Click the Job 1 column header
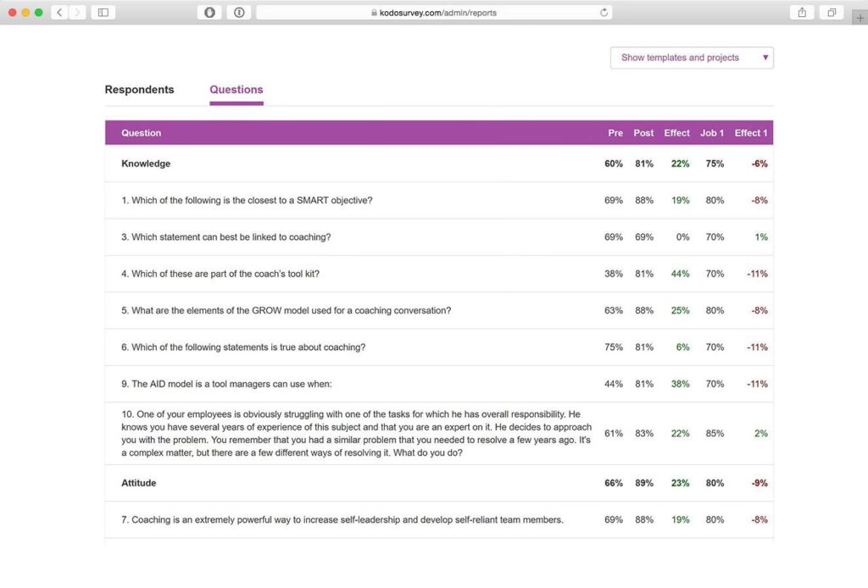 click(712, 133)
